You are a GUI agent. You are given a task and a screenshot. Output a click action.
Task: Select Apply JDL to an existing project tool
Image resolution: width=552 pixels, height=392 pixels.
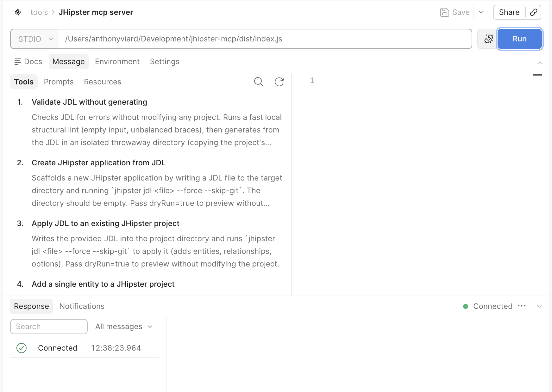coord(105,224)
